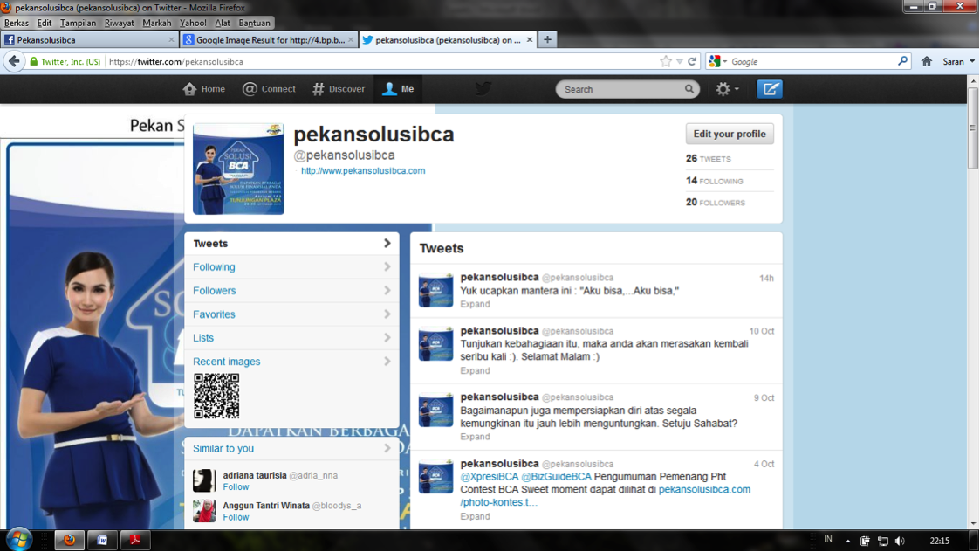The image size is (980, 552).
Task: Click the compose new tweet icon
Action: click(x=769, y=89)
